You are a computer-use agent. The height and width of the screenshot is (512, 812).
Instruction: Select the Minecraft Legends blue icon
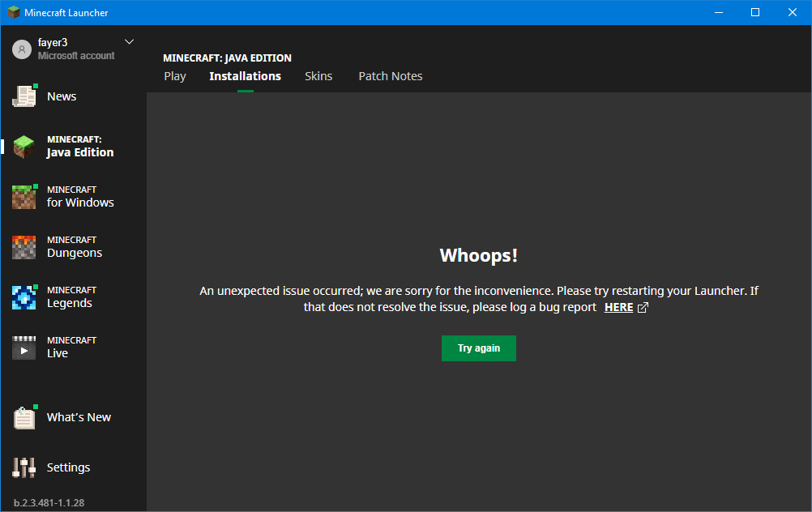click(x=24, y=297)
